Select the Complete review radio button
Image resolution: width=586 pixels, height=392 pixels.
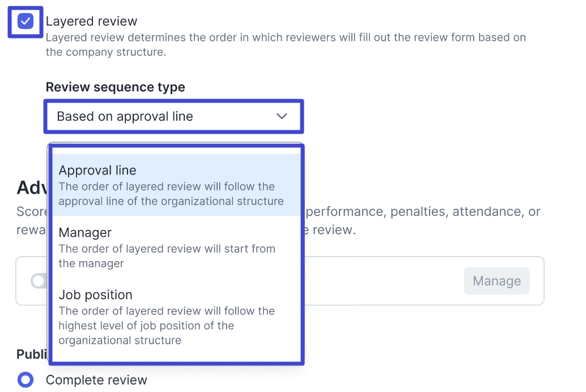click(x=26, y=380)
